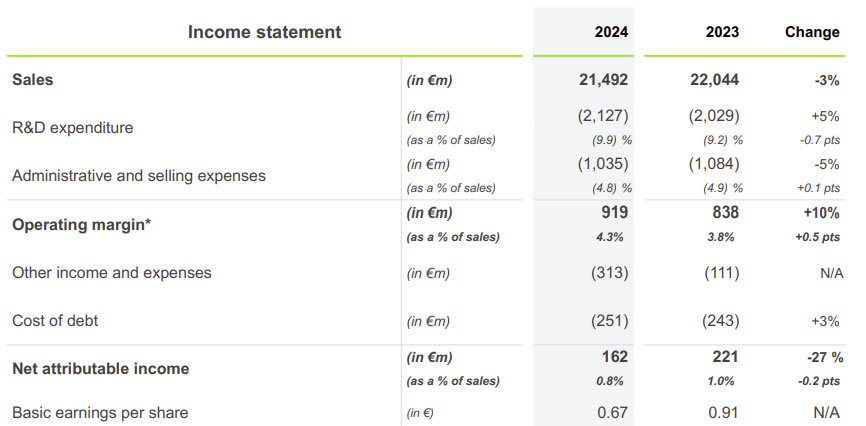Image resolution: width=866 pixels, height=426 pixels.
Task: Select the 2024 column header
Action: click(611, 32)
